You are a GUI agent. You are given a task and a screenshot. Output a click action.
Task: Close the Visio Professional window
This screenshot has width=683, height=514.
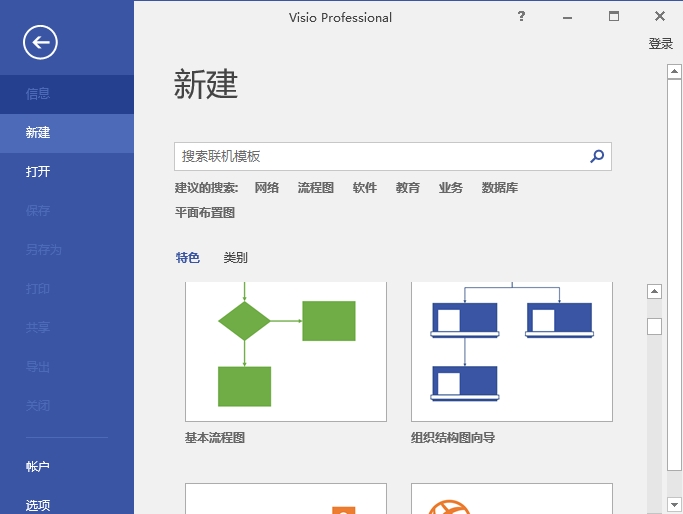point(660,16)
